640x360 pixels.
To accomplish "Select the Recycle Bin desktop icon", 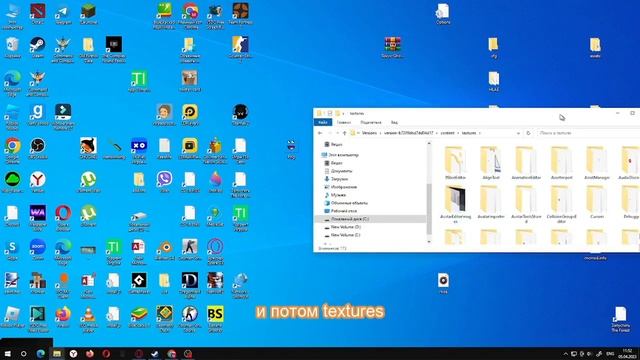I will click(12, 47).
